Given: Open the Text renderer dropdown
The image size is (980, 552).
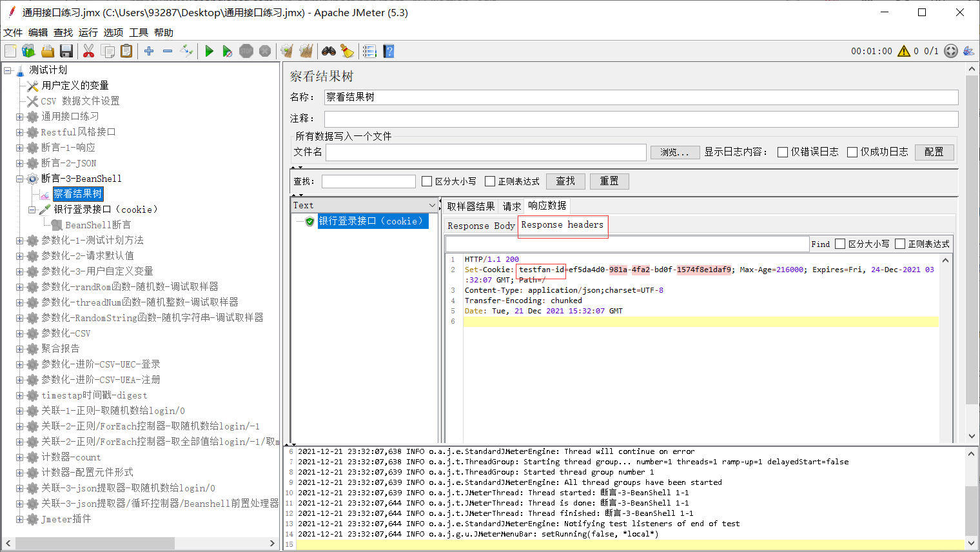Looking at the screenshot, I should click(x=364, y=205).
